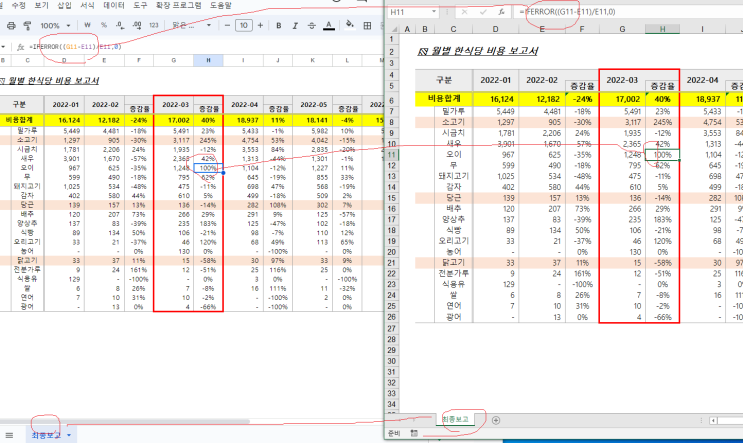Select the 100% cell in Excel row 11

[662, 155]
